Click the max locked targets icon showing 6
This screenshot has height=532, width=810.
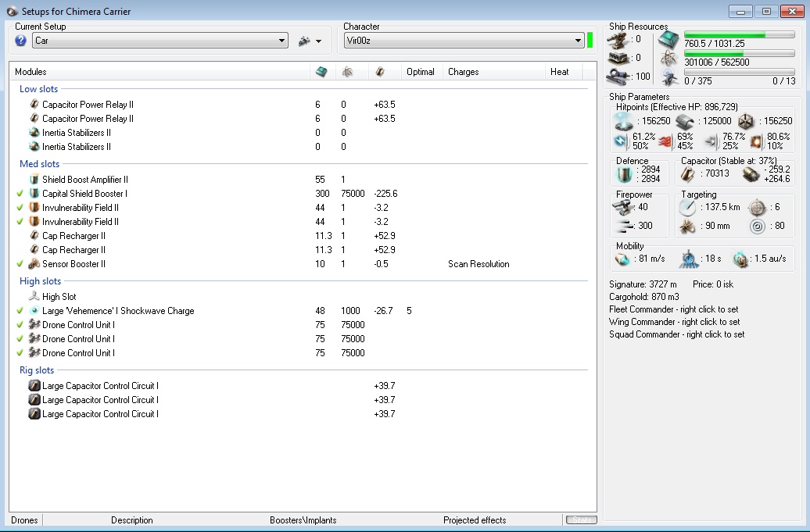(758, 208)
